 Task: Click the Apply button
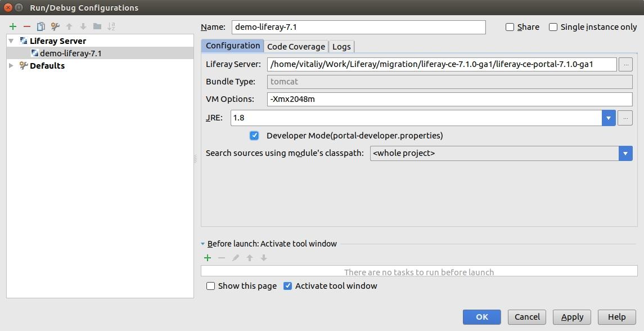pos(572,317)
